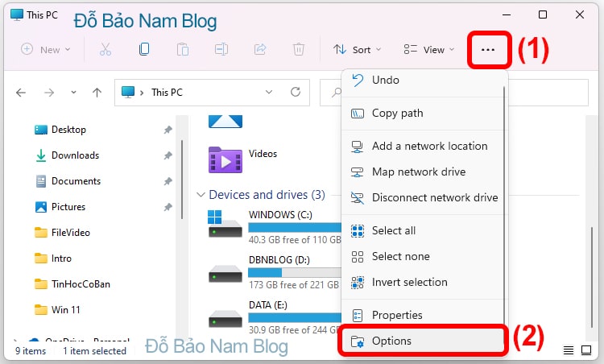Select the Videos folder
604x364 pixels.
[x=242, y=159]
